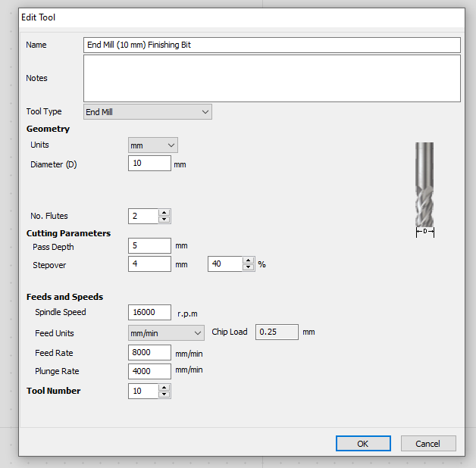The image size is (476, 468).
Task: Cancel the Edit Tool dialog
Action: (x=428, y=444)
